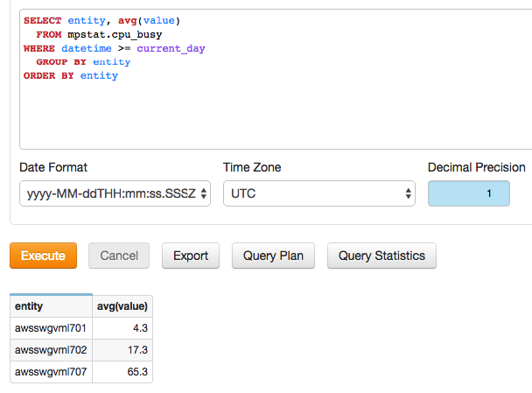Viewport: 532px width, 393px height.
Task: Click the Cancel button
Action: [x=119, y=256]
